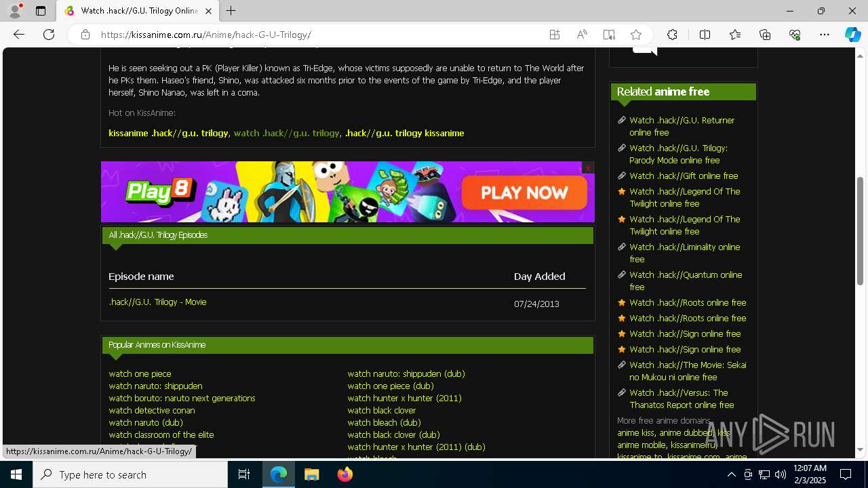The image size is (868, 488).
Task: Click the date 07/24/2013
Action: pos(536,304)
